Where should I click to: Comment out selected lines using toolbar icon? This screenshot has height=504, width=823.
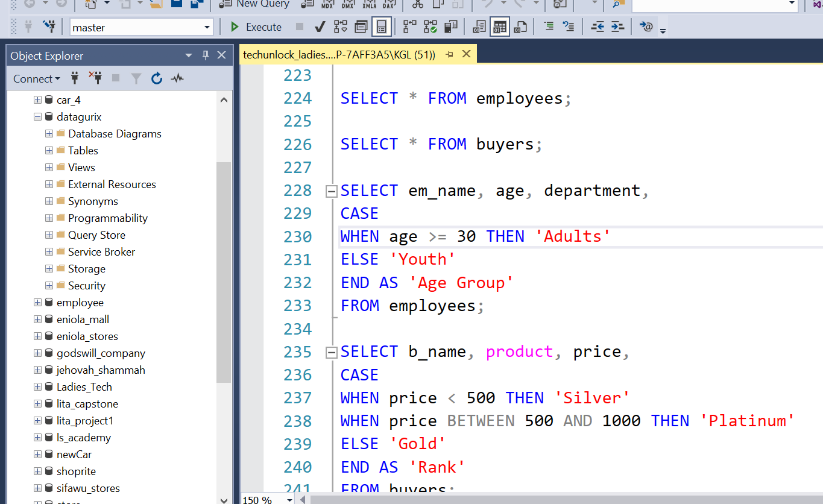point(549,27)
